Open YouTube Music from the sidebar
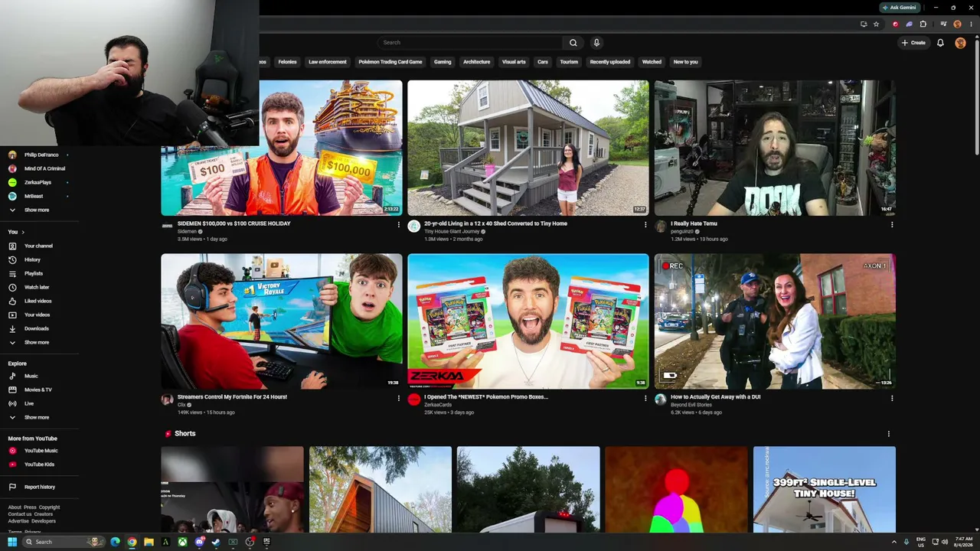The width and height of the screenshot is (980, 551). 40,451
